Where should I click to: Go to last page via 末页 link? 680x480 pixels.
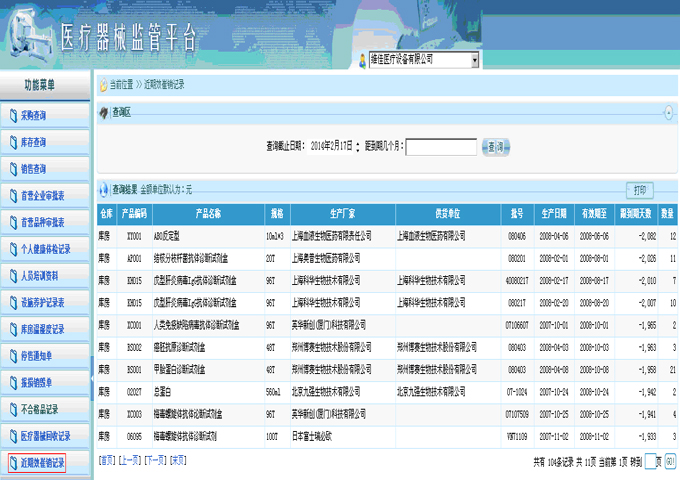coord(178,460)
